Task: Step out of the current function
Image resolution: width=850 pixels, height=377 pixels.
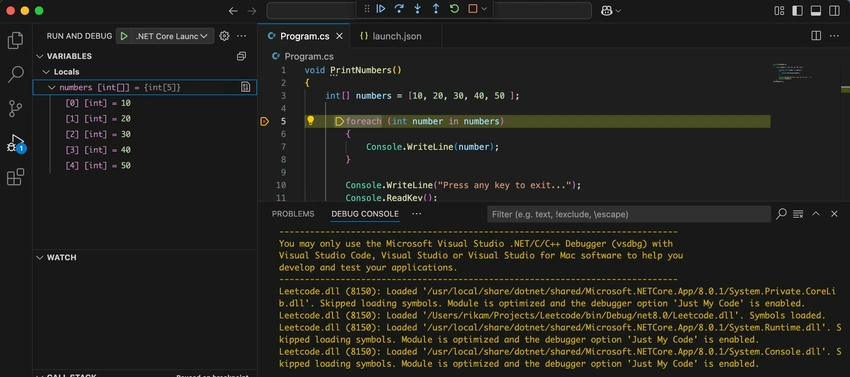Action: (436, 9)
